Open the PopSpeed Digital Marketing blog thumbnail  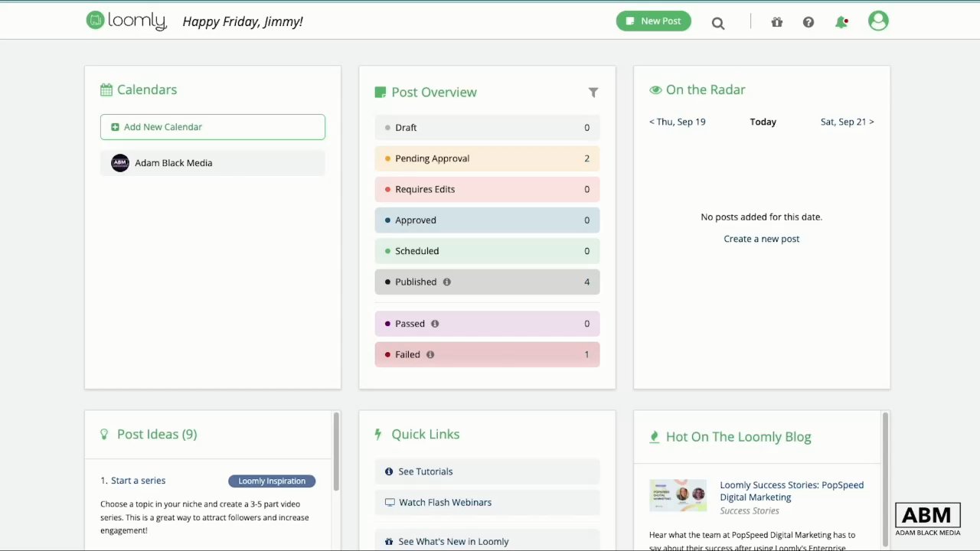tap(678, 496)
